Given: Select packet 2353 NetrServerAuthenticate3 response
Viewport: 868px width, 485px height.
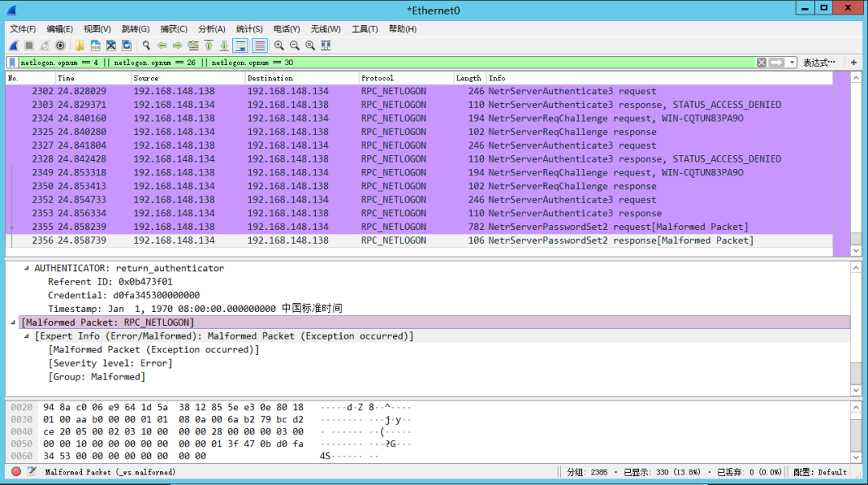Looking at the screenshot, I should click(419, 213).
